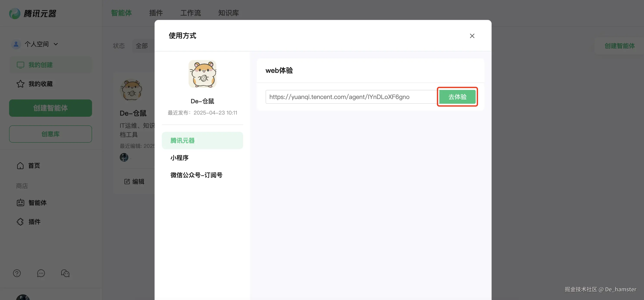Click the web体验 heading

[279, 70]
